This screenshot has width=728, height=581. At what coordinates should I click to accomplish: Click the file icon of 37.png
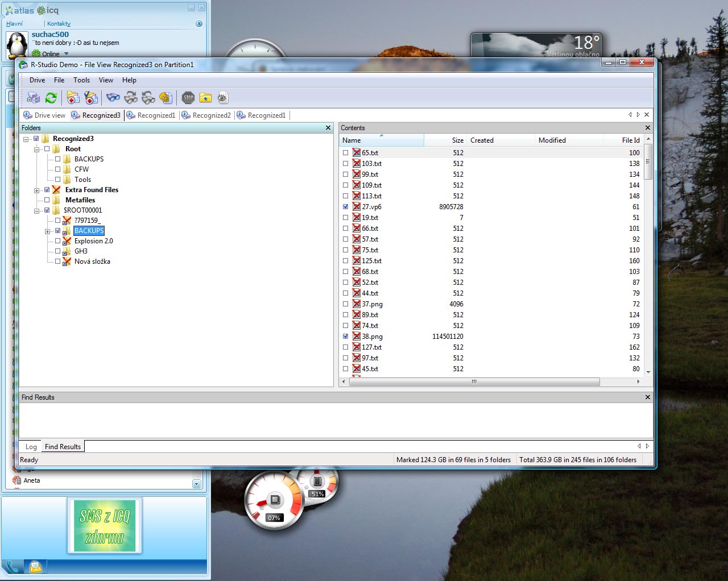(x=356, y=304)
